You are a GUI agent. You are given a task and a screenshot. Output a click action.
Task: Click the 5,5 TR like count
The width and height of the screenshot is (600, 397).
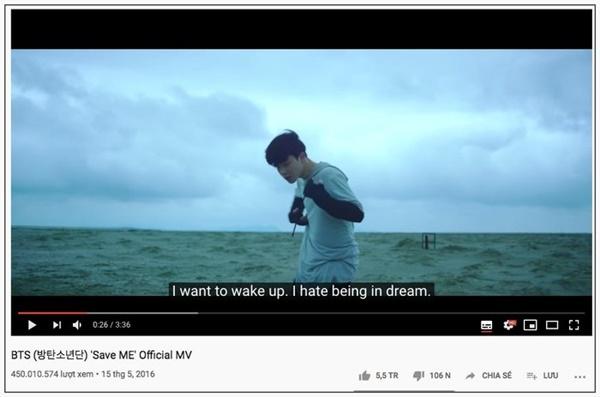[x=387, y=376]
